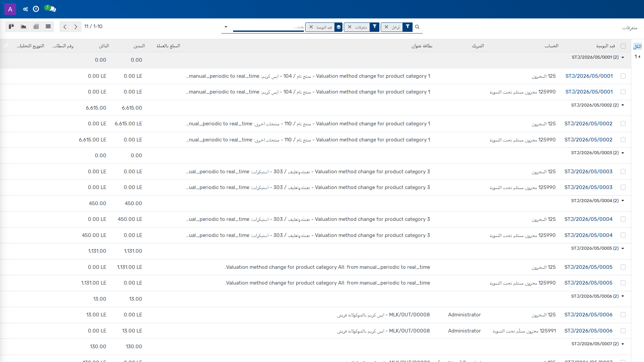Switch to list view icon
This screenshot has width=644, height=362.
pos(48,26)
